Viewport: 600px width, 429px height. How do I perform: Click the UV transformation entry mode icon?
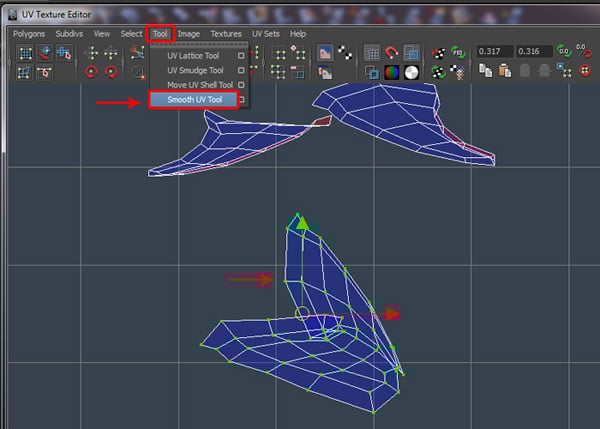point(584,51)
